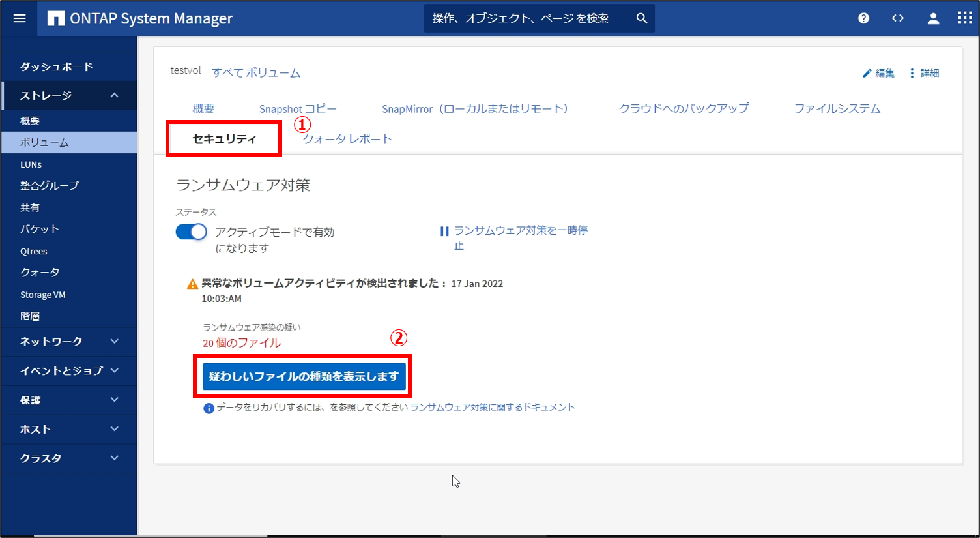
Task: Open ランサムウェア対策に関するドキュメント link
Action: coord(493,408)
